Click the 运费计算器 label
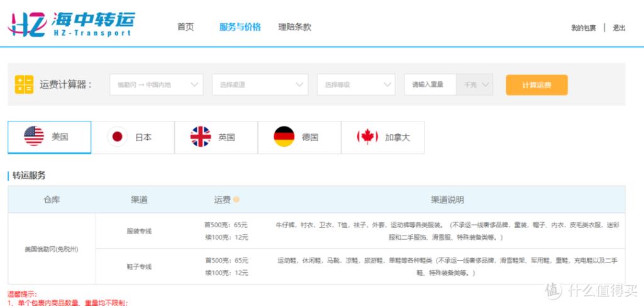This screenshot has height=306, width=644. pyautogui.click(x=65, y=85)
